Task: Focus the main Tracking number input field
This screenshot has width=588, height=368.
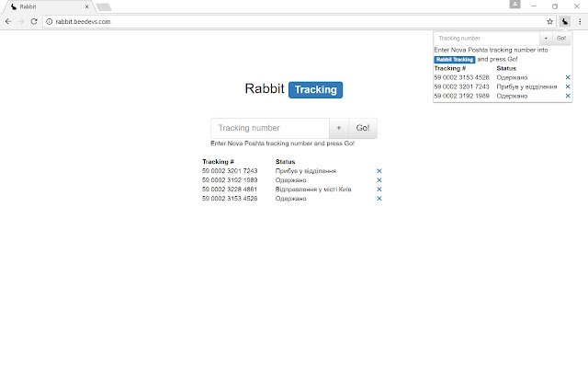Action: click(x=270, y=128)
